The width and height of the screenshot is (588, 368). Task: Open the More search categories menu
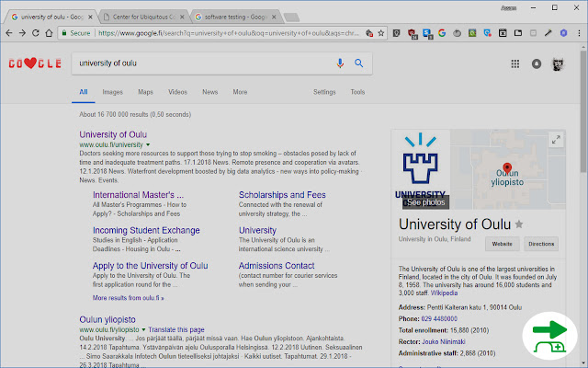[240, 92]
